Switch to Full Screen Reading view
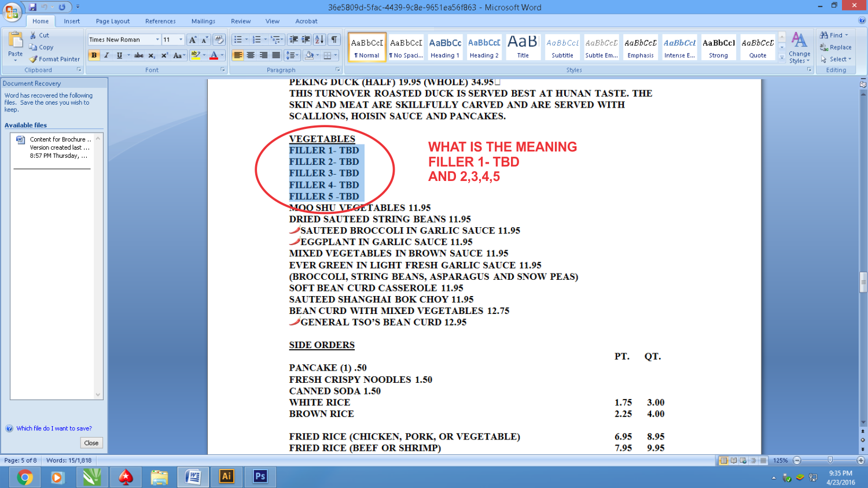The height and width of the screenshot is (488, 868). 734,461
